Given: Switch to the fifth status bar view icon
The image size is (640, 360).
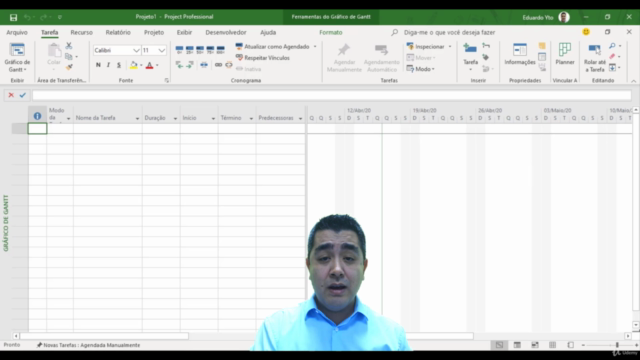Looking at the screenshot, I should (x=571, y=345).
